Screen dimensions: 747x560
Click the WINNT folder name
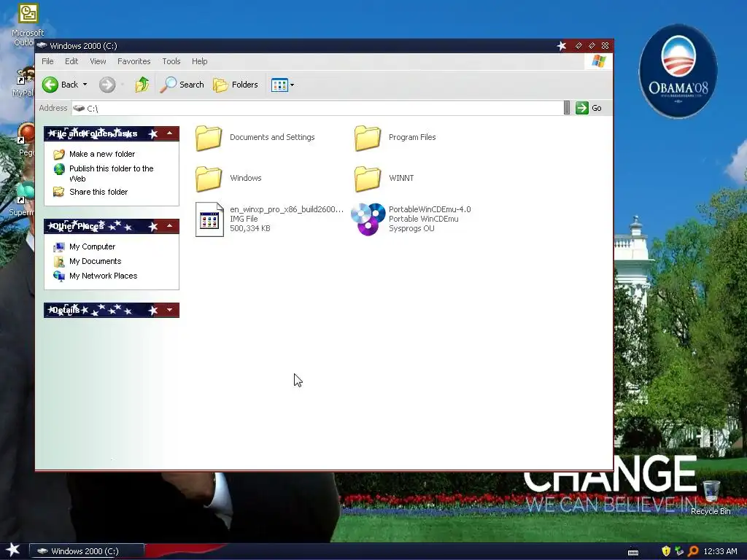pos(401,178)
